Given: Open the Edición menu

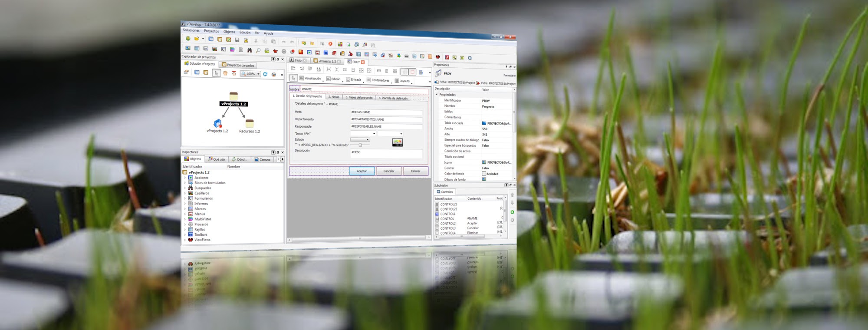Looking at the screenshot, I should (x=245, y=32).
